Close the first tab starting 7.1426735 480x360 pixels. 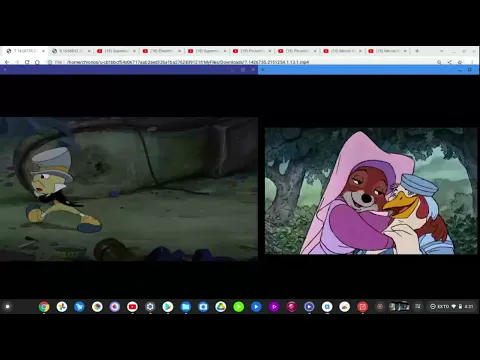coord(43,51)
